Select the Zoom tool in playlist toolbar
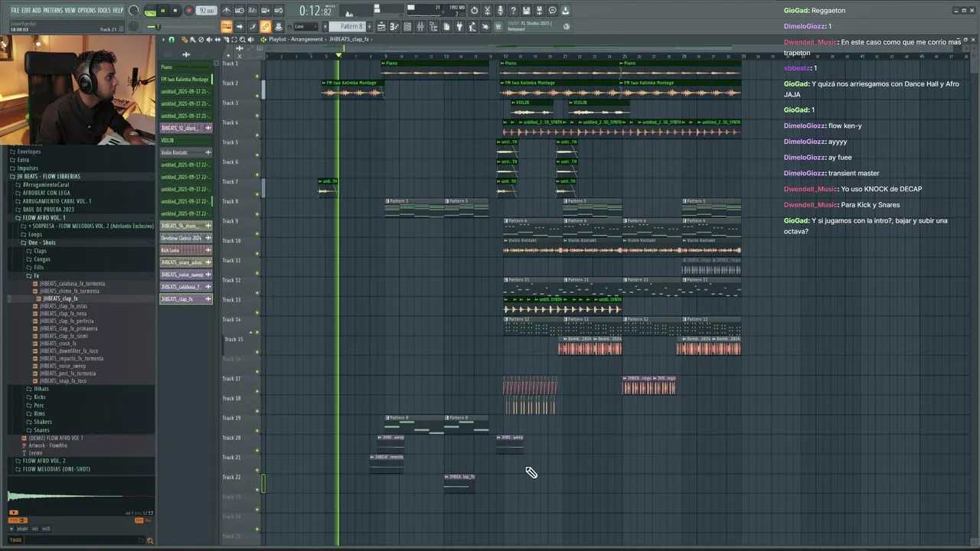The image size is (980, 551). coord(243,39)
